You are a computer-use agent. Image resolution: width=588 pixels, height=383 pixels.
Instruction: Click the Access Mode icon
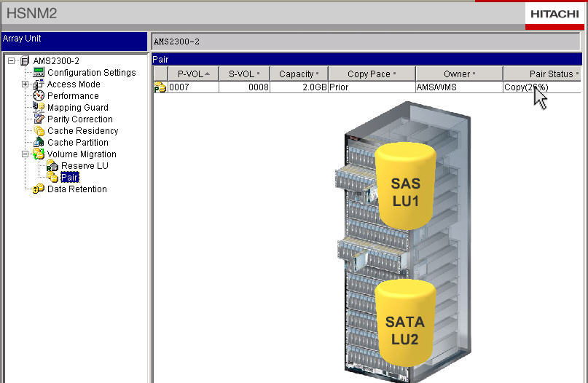click(38, 84)
